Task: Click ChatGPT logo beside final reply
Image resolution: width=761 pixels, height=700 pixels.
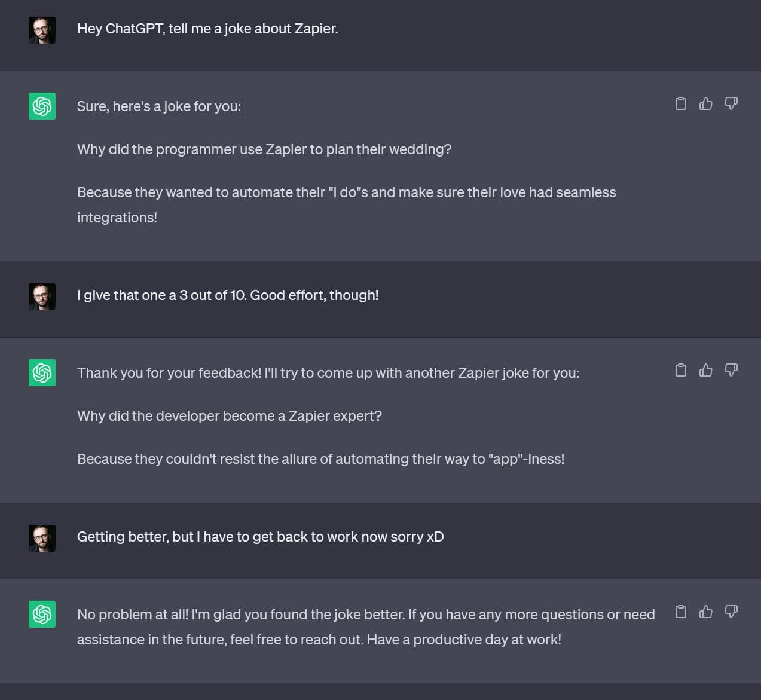Action: click(42, 614)
